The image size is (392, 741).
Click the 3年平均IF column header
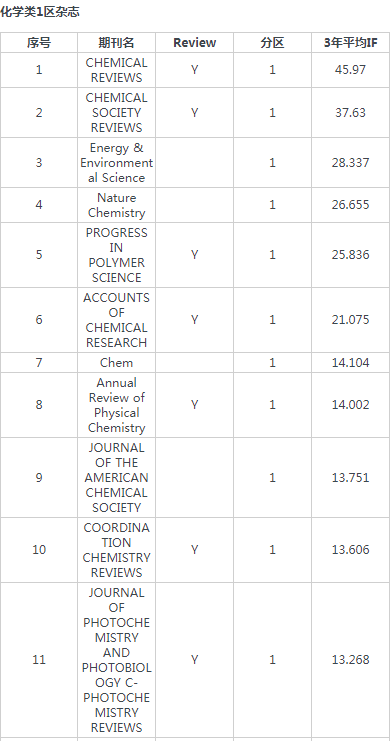350,43
